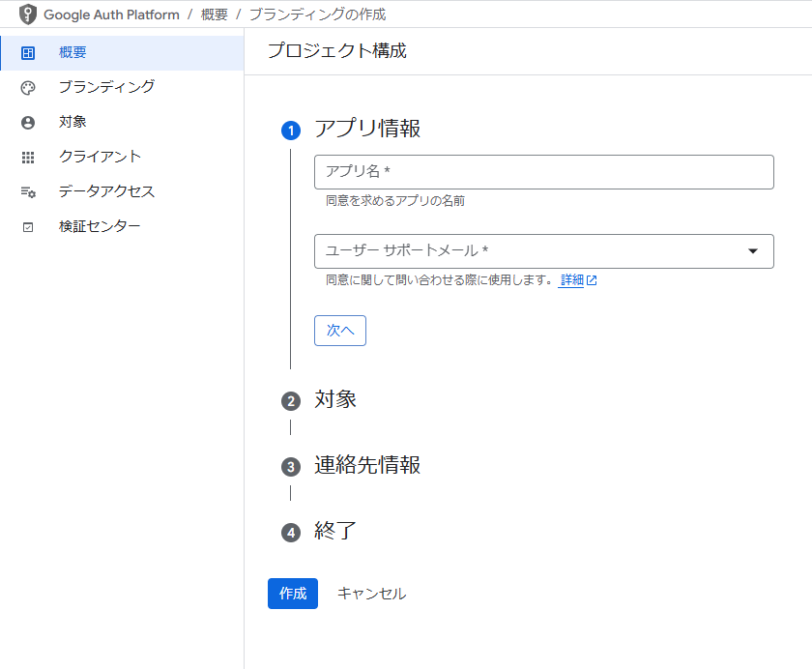Focus the アプリ名 text field
Screen dimensions: 812x669
[543, 172]
